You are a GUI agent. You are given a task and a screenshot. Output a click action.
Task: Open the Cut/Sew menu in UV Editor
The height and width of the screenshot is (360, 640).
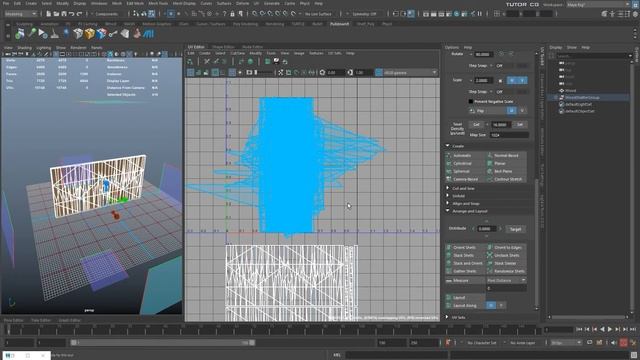coord(238,53)
